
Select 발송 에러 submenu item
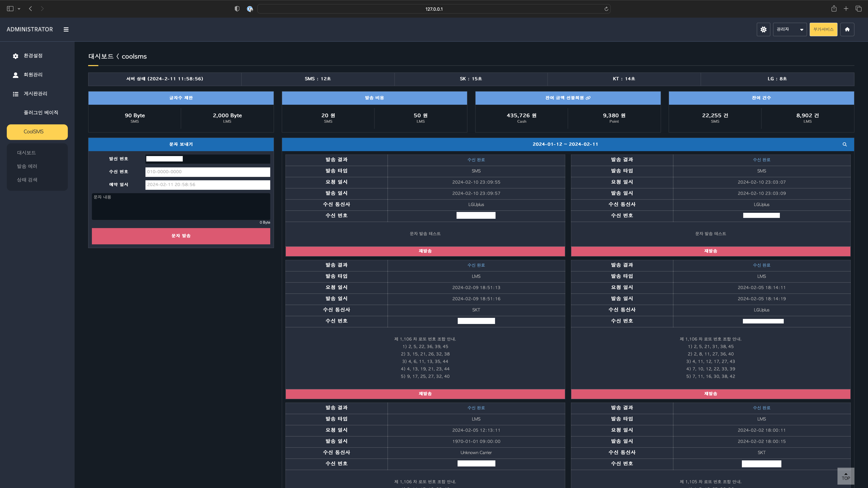pyautogui.click(x=27, y=166)
